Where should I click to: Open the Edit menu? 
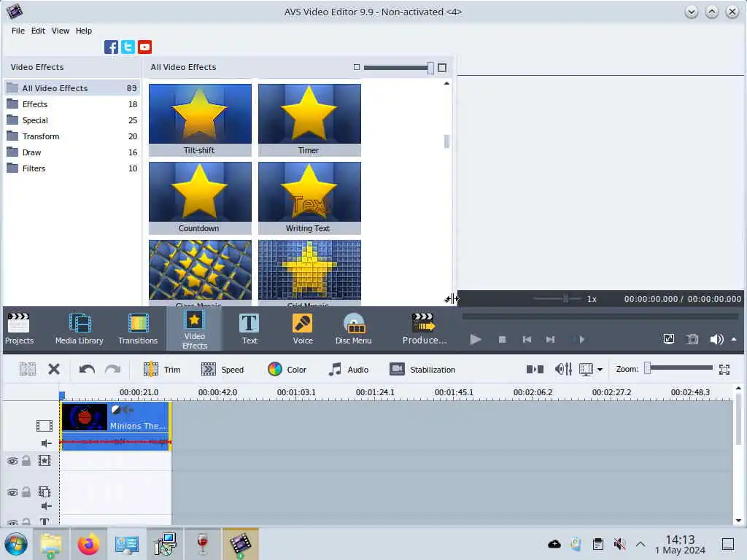(x=38, y=31)
